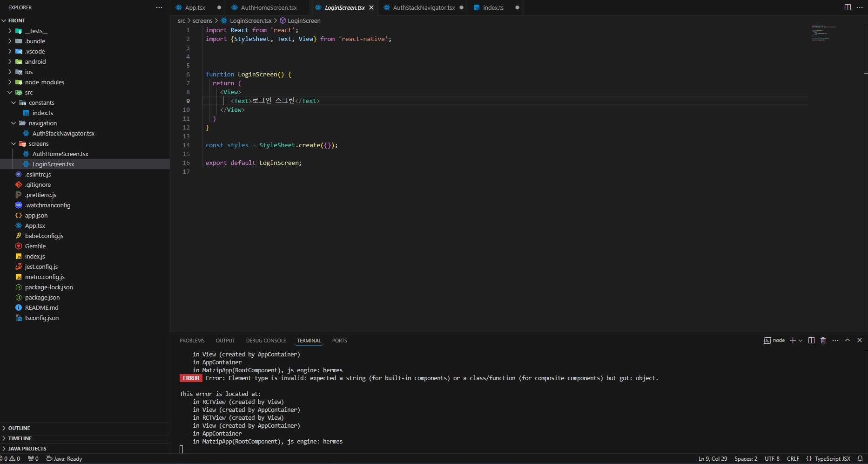Click LoginScreen symbol in breadcrumb

[300, 20]
